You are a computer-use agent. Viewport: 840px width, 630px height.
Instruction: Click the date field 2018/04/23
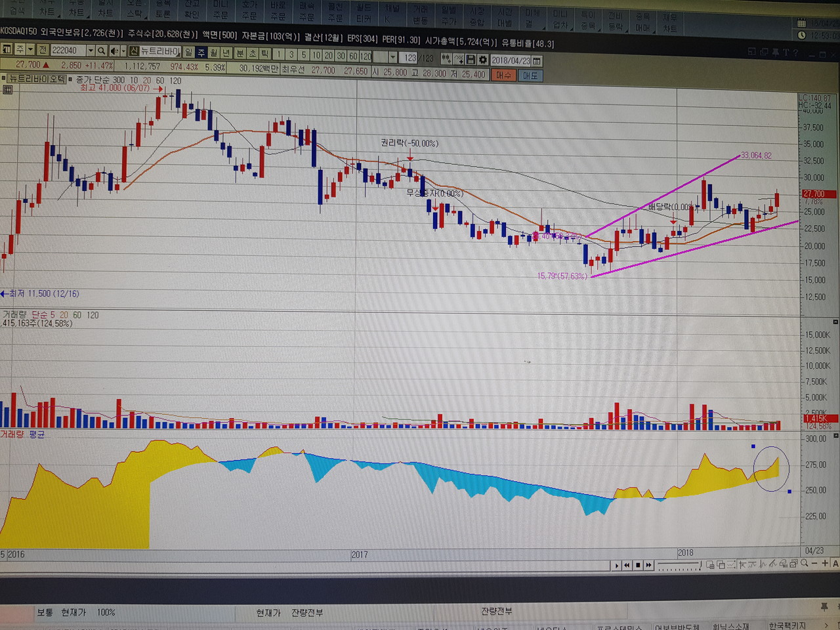click(511, 60)
